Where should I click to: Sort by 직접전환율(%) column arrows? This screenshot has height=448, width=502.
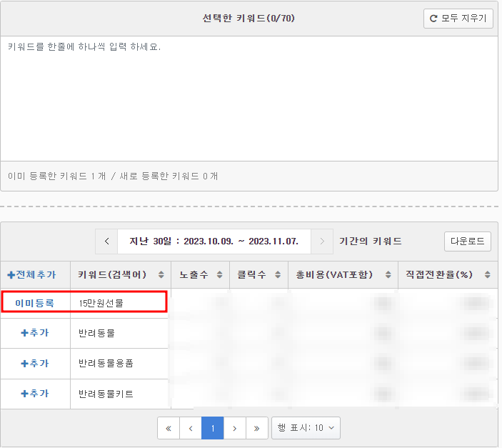pyautogui.click(x=487, y=274)
